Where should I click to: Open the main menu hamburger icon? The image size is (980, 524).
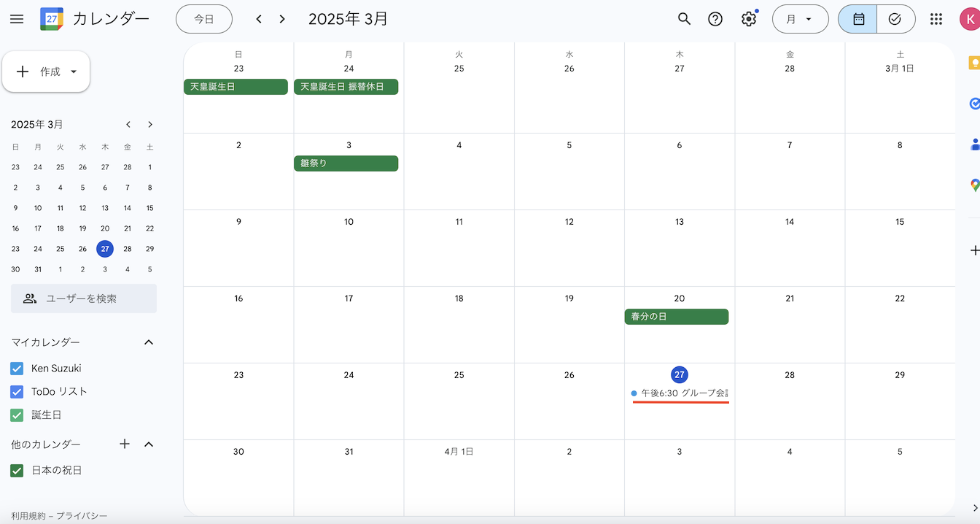[17, 19]
